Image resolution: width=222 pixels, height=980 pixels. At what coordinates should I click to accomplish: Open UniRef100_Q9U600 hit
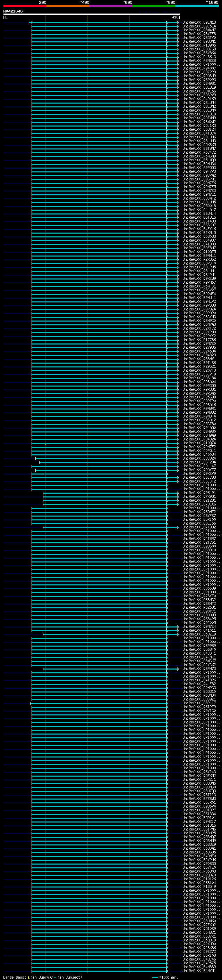click(x=199, y=546)
